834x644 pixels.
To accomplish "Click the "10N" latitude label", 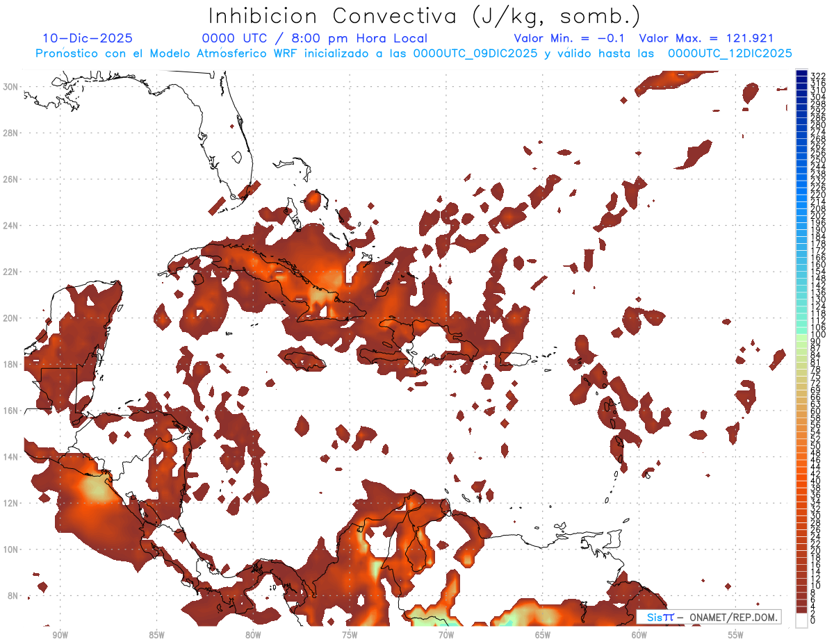I will click(x=11, y=550).
